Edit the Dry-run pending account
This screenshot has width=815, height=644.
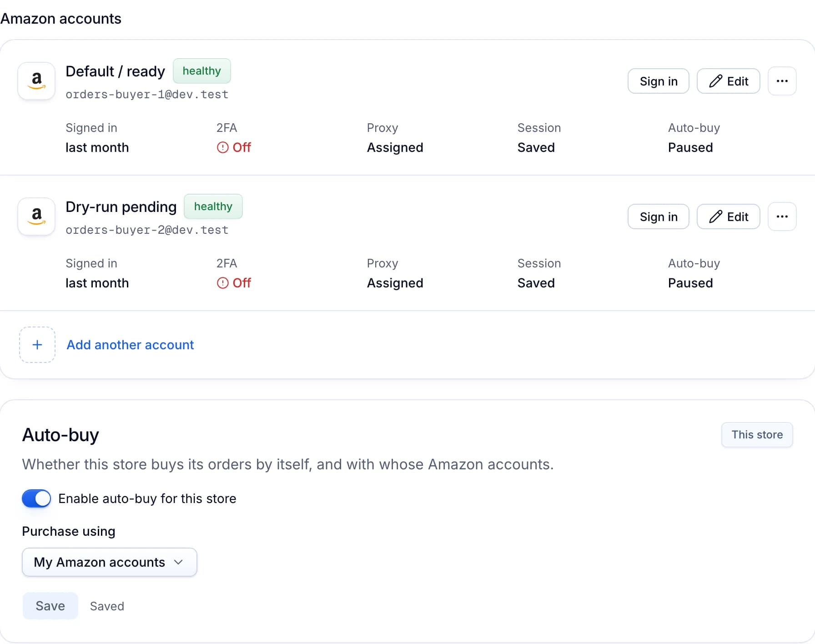click(728, 216)
